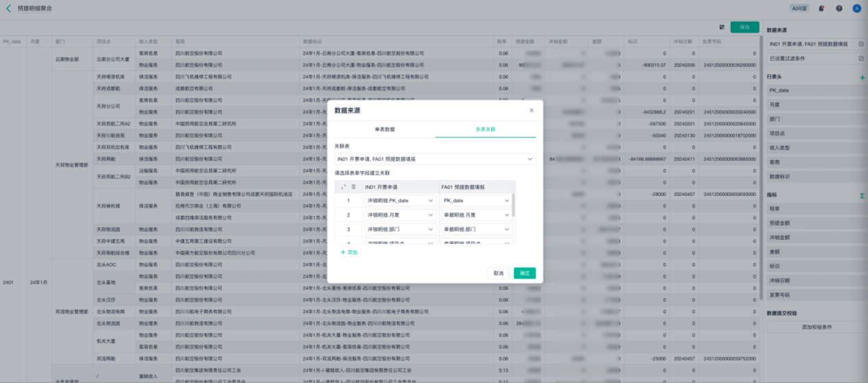Viewport: 868px width, 383px height.
Task: Click the sigma icon next to 指标
Action: (x=862, y=196)
